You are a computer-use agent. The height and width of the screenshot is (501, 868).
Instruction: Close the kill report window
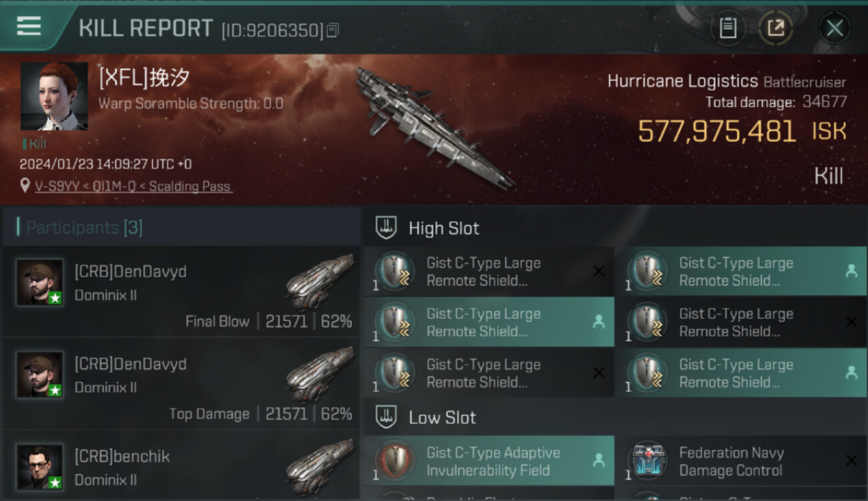click(835, 28)
